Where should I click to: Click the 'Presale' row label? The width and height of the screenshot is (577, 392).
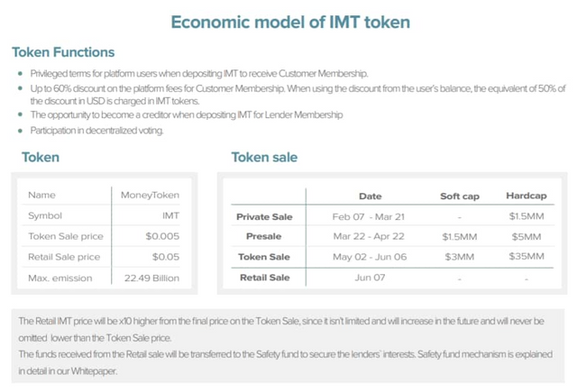[263, 237]
